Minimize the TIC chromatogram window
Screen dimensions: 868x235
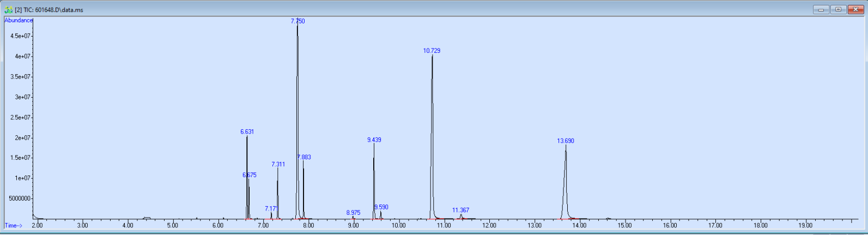pos(821,9)
